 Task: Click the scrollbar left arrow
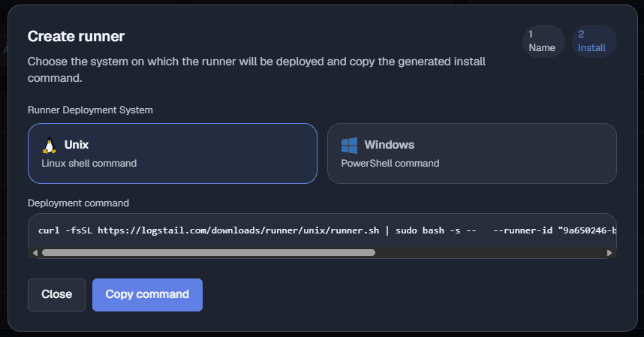35,253
